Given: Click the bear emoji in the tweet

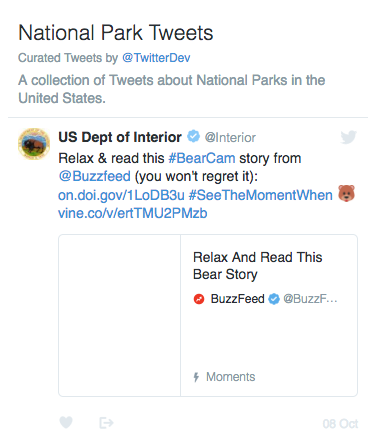Looking at the screenshot, I should tap(347, 194).
